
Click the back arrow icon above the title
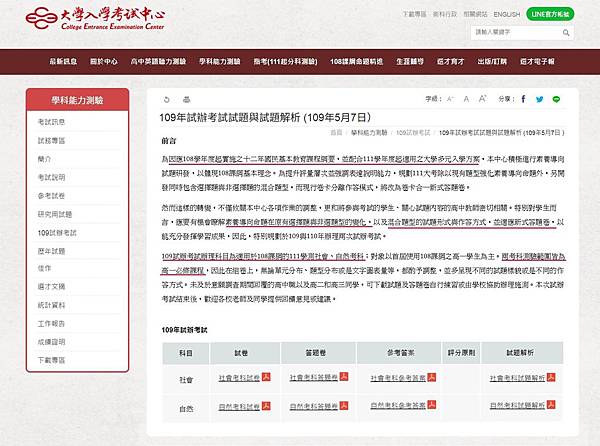166,99
